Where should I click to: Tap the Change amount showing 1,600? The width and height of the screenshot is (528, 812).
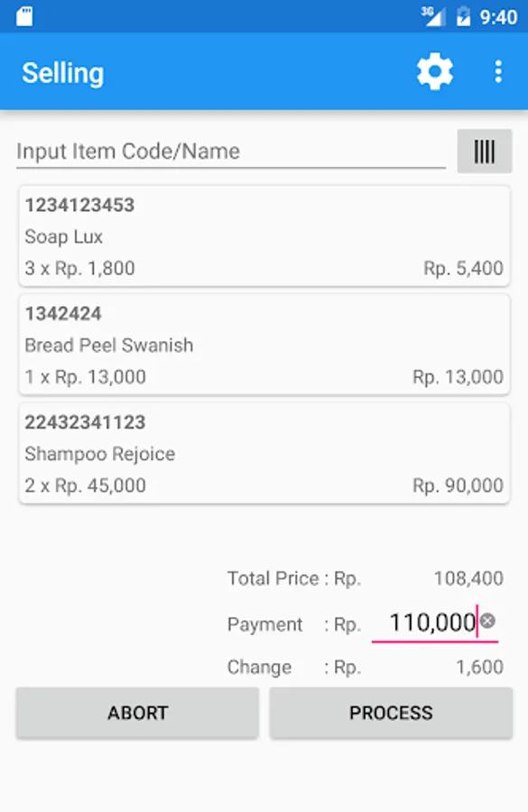[482, 667]
